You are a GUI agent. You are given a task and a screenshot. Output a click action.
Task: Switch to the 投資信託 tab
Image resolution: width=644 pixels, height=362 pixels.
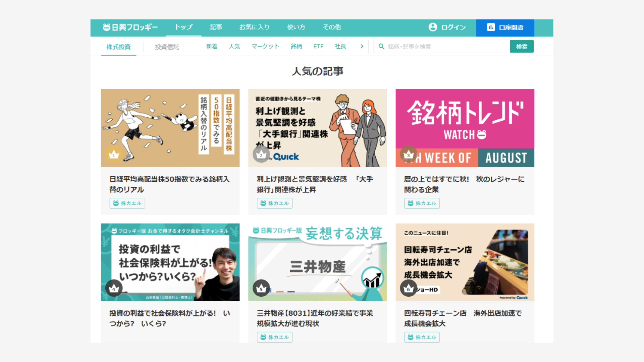pos(167,47)
